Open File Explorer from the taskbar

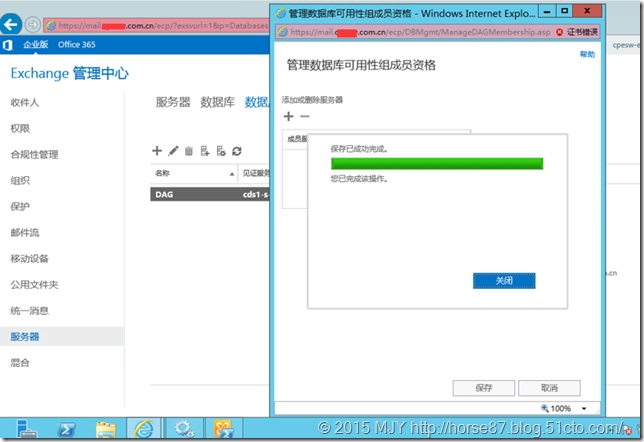click(x=104, y=429)
